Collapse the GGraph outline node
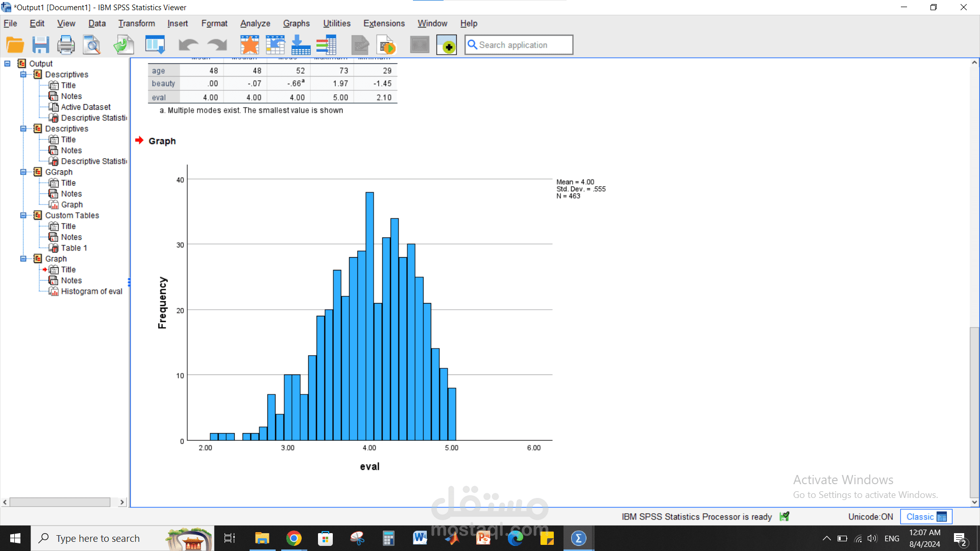The image size is (980, 551). point(23,172)
